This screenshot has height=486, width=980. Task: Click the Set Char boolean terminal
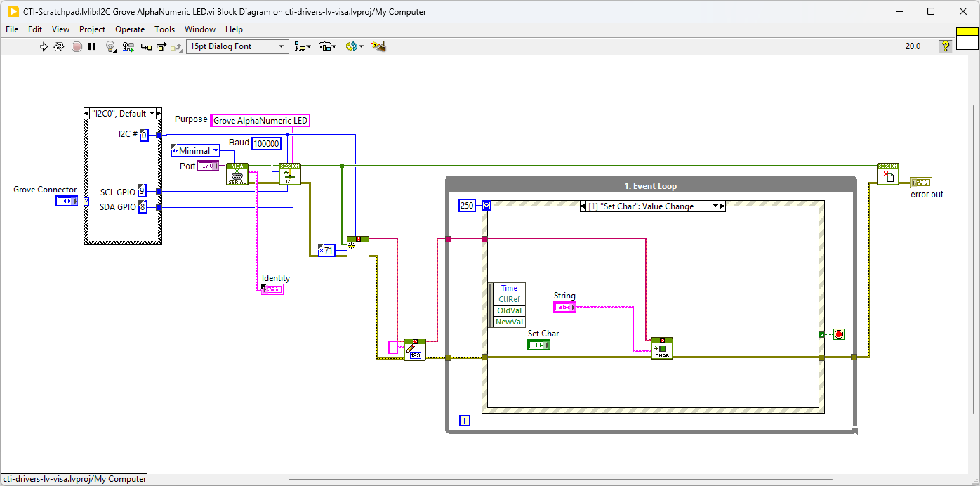coord(538,345)
